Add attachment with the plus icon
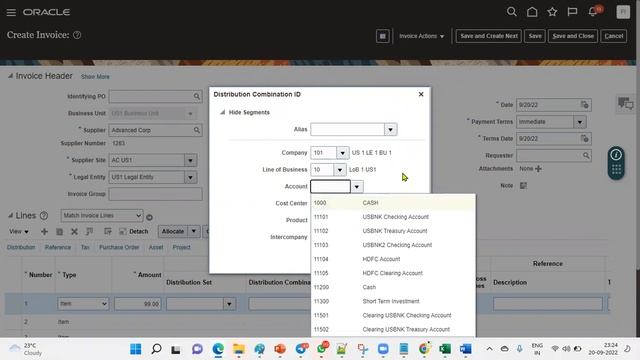The image size is (640, 360). coord(538,169)
